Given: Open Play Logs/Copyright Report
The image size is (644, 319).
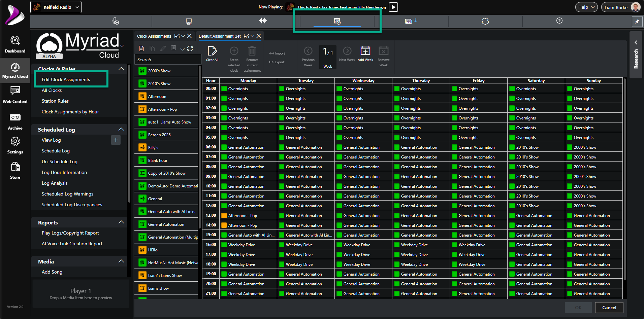Looking at the screenshot, I should coord(70,233).
